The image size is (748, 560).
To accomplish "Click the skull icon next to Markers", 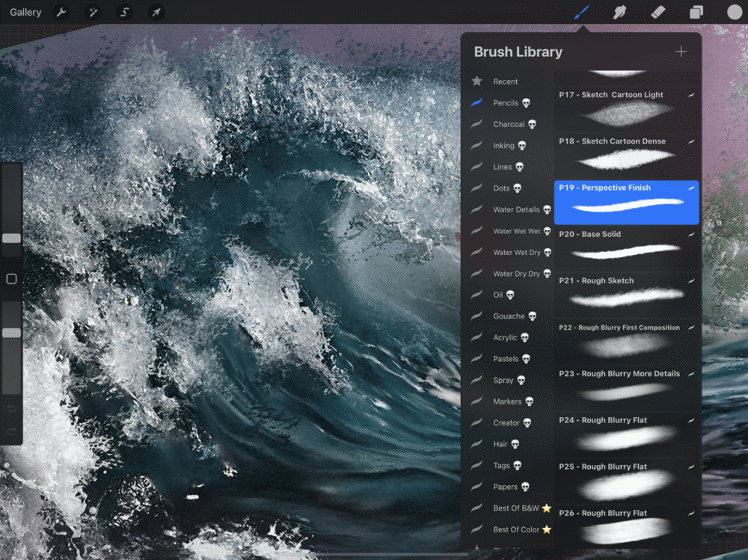I will (529, 401).
